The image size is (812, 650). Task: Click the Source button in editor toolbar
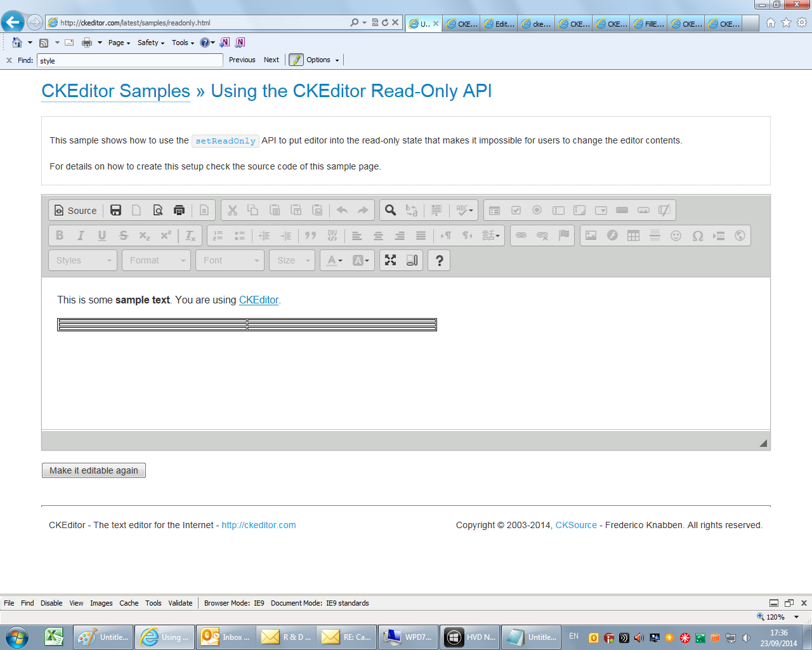(x=75, y=211)
